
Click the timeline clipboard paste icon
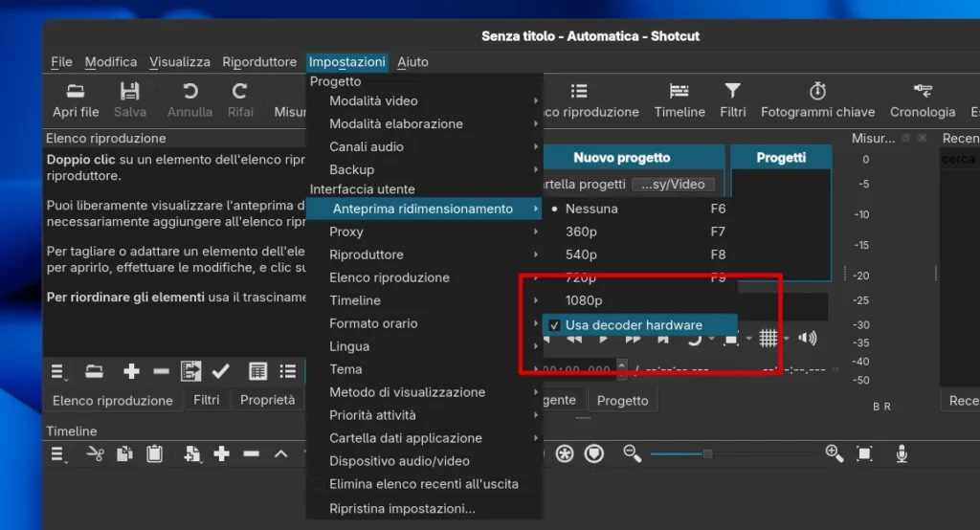coord(154,453)
